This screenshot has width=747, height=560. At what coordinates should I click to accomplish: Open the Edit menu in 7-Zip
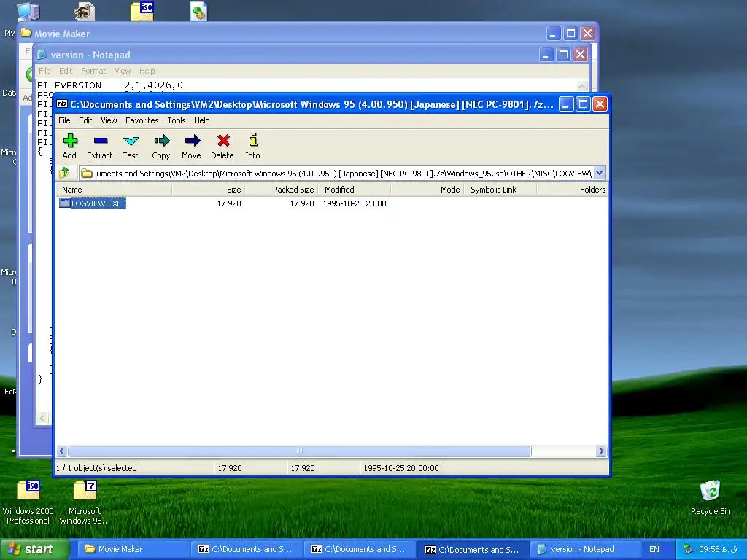pos(85,120)
